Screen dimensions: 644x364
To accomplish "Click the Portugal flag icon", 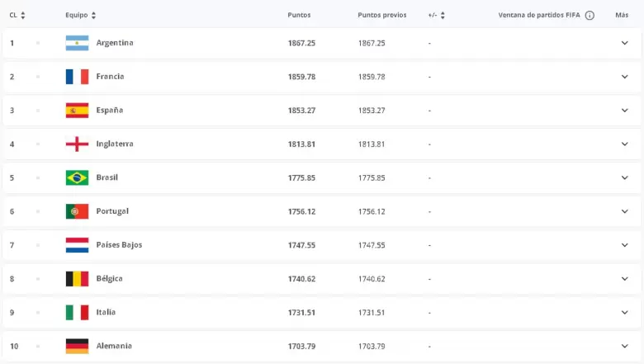I will 78,211.
